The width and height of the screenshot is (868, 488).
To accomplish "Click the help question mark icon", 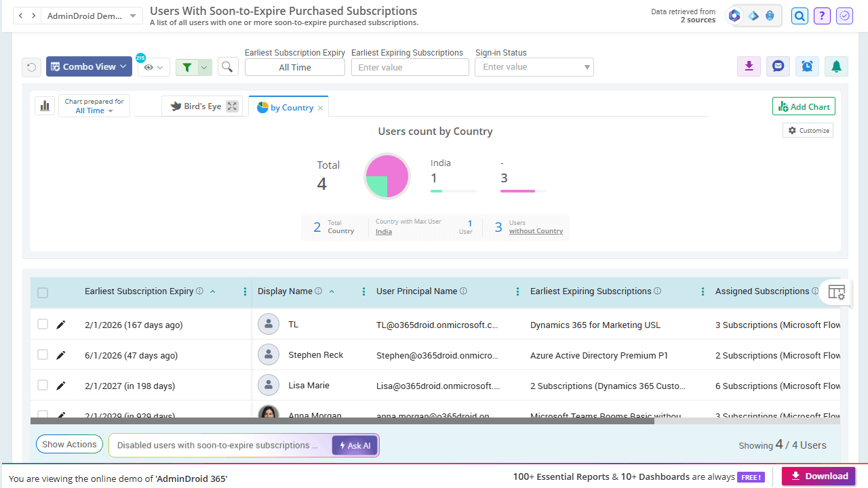I will [822, 16].
